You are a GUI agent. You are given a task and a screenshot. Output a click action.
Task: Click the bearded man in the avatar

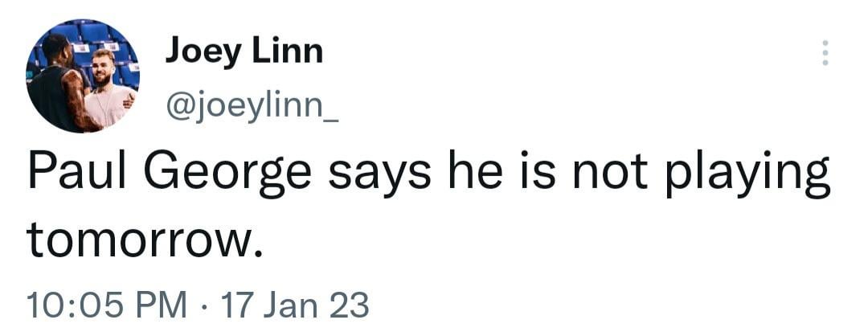point(105,80)
